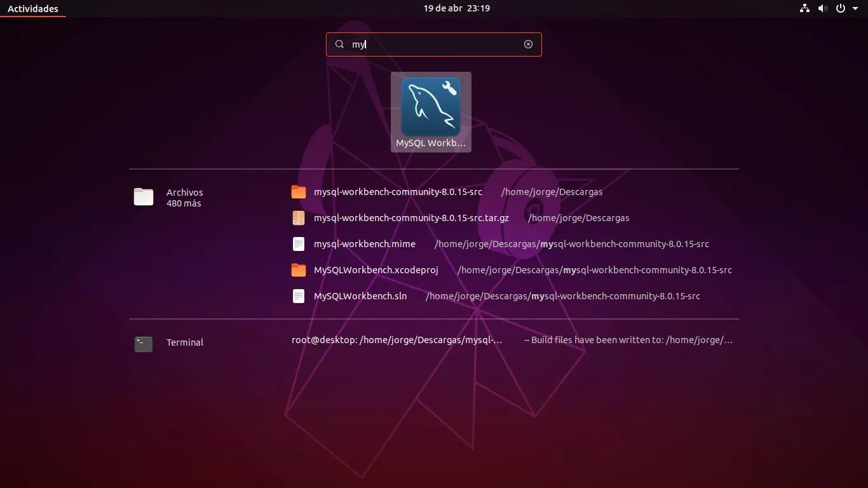
Task: Open the volume icon in the top bar
Action: [x=822, y=8]
